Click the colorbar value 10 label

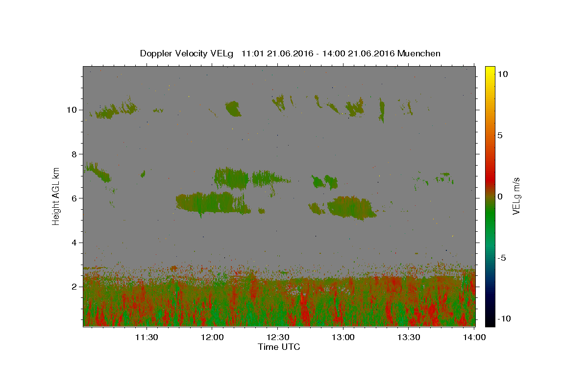point(502,73)
